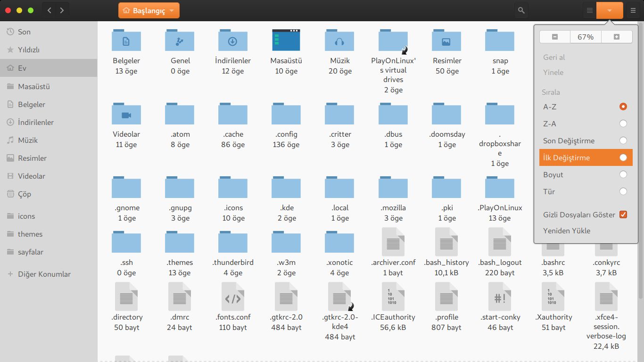Open İndirilenler in the sidebar

coord(49,123)
